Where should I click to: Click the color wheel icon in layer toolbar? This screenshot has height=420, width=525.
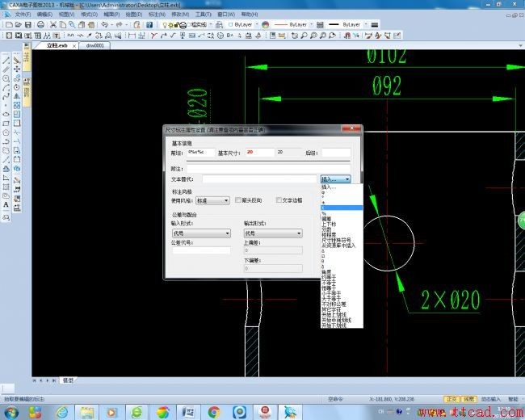pyautogui.click(x=265, y=25)
